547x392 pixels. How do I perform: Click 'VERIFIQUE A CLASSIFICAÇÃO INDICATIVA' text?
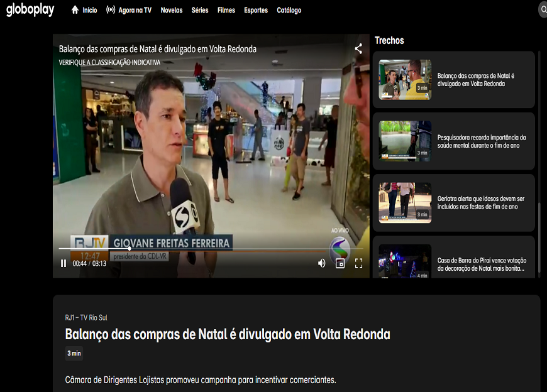109,62
